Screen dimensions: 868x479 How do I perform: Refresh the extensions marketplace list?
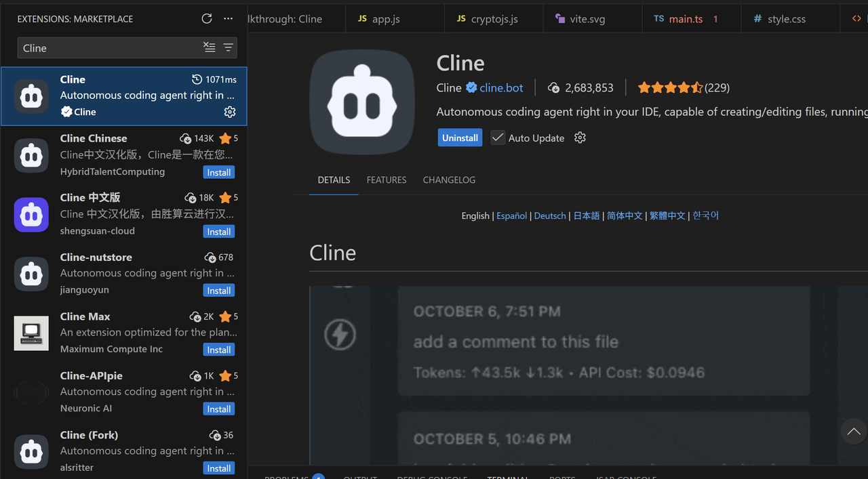coord(207,19)
